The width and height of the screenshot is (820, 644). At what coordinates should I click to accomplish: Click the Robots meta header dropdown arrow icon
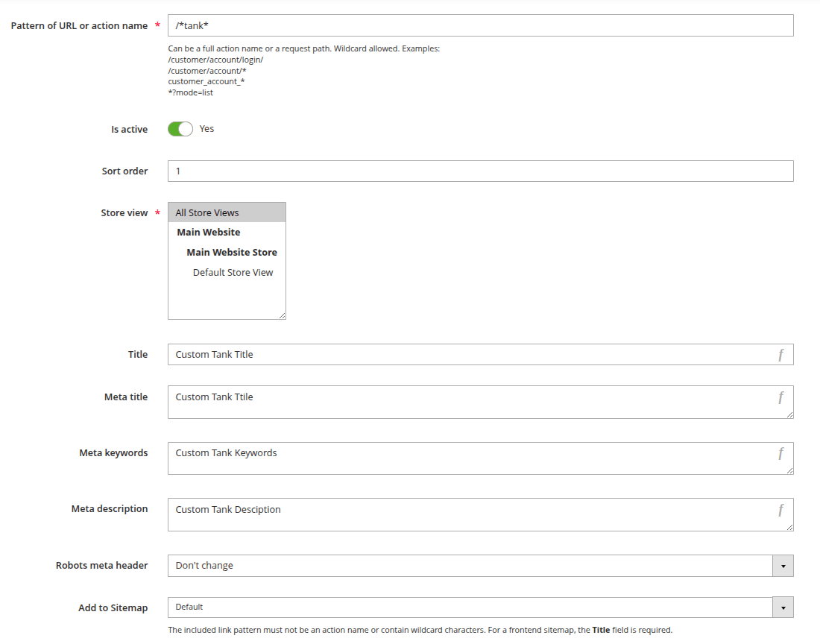pos(783,566)
